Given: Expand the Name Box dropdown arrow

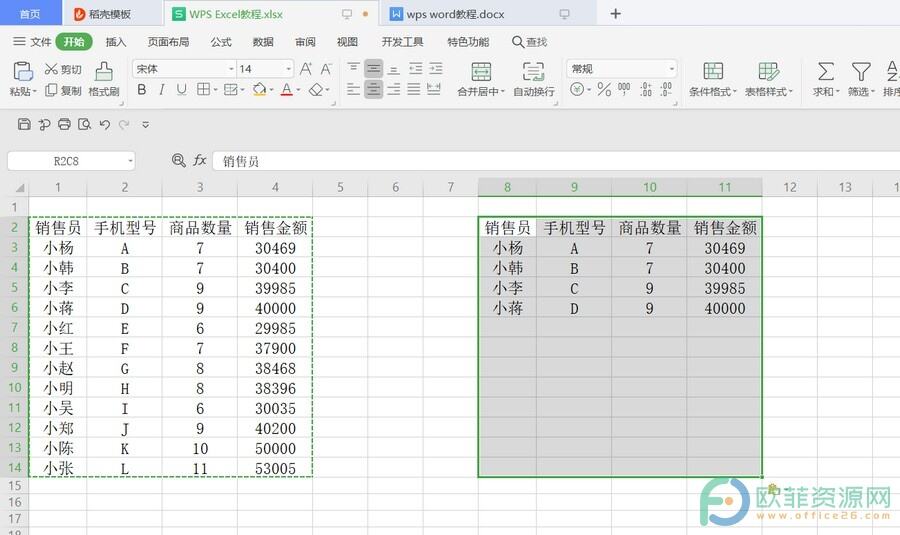Looking at the screenshot, I should pyautogui.click(x=130, y=161).
